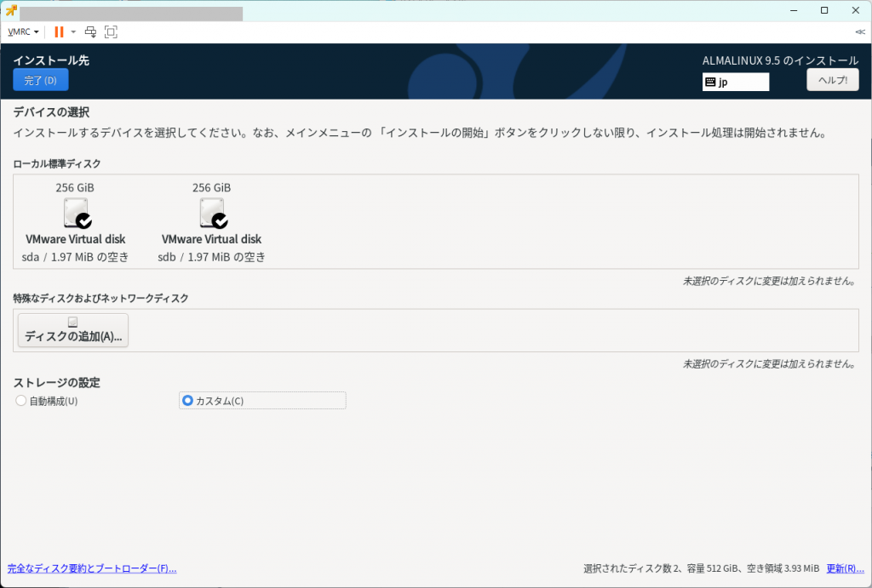Open the VMRC menu

tap(23, 32)
